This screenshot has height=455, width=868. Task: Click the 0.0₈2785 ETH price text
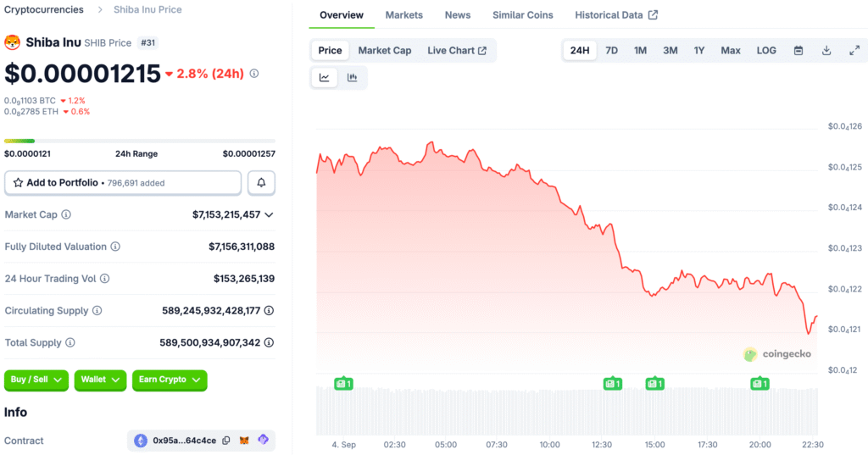[x=31, y=111]
